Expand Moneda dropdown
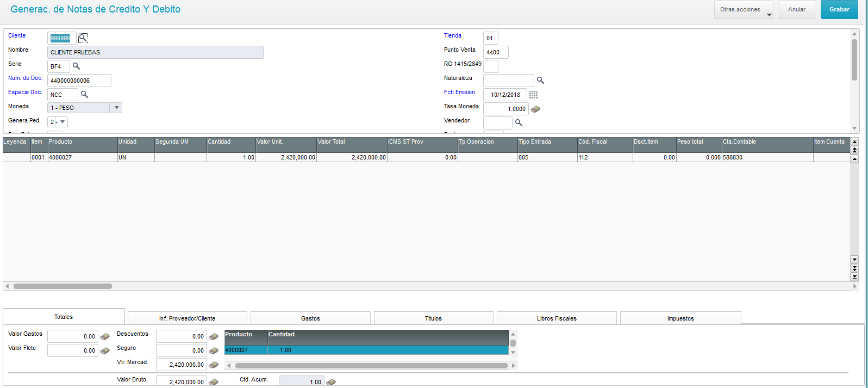This screenshot has height=388, width=868. pyautogui.click(x=116, y=108)
